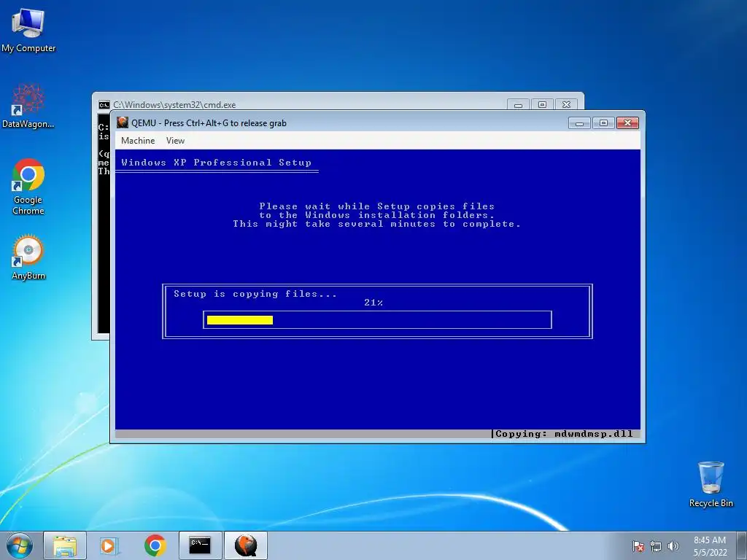Image resolution: width=747 pixels, height=560 pixels.
Task: Open Windows Media Player from the taskbar
Action: (x=109, y=545)
